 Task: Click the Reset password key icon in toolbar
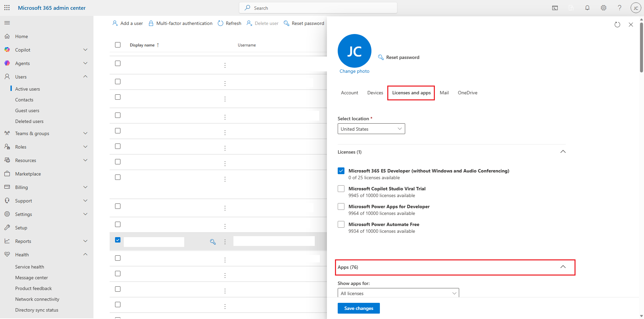[286, 23]
